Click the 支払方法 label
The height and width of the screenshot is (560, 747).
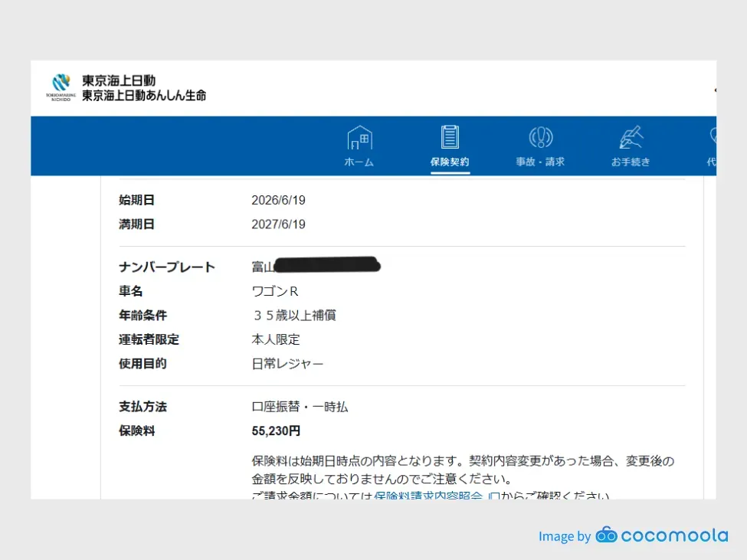point(143,407)
